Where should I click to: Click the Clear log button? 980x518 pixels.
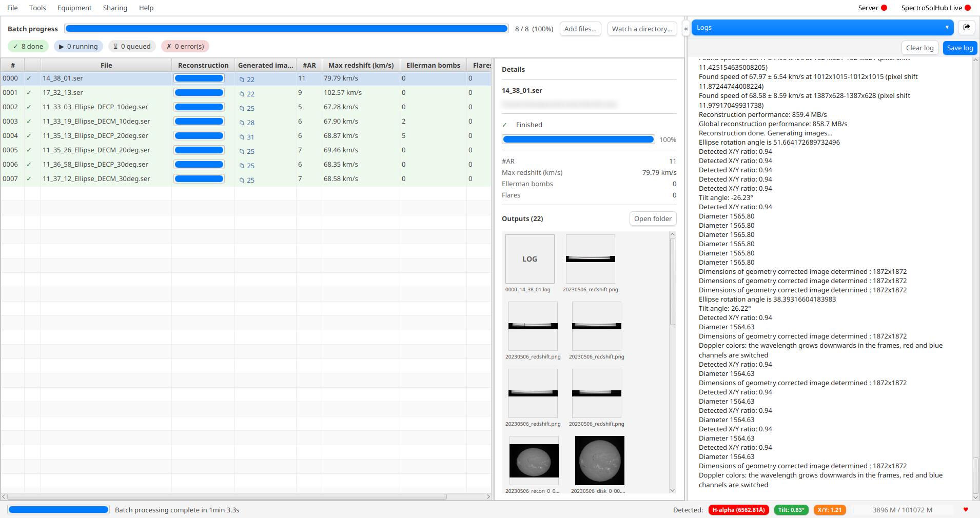tap(919, 48)
